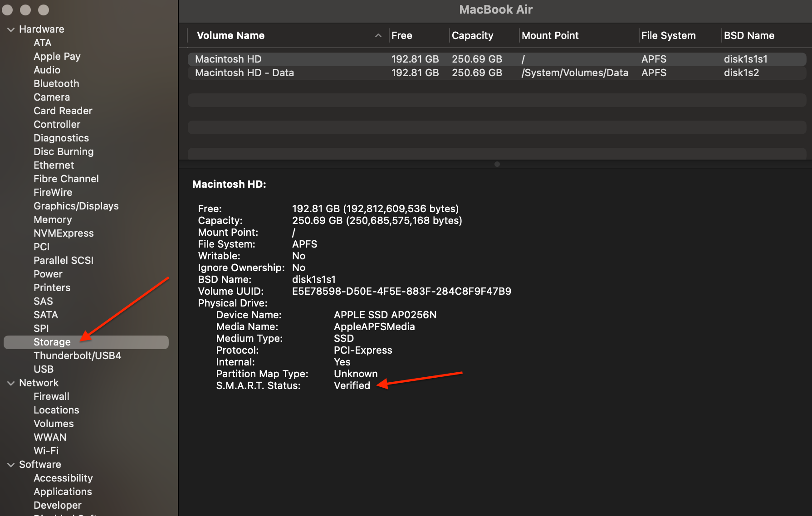The height and width of the screenshot is (516, 812).
Task: Open Applications under Software
Action: (x=63, y=492)
